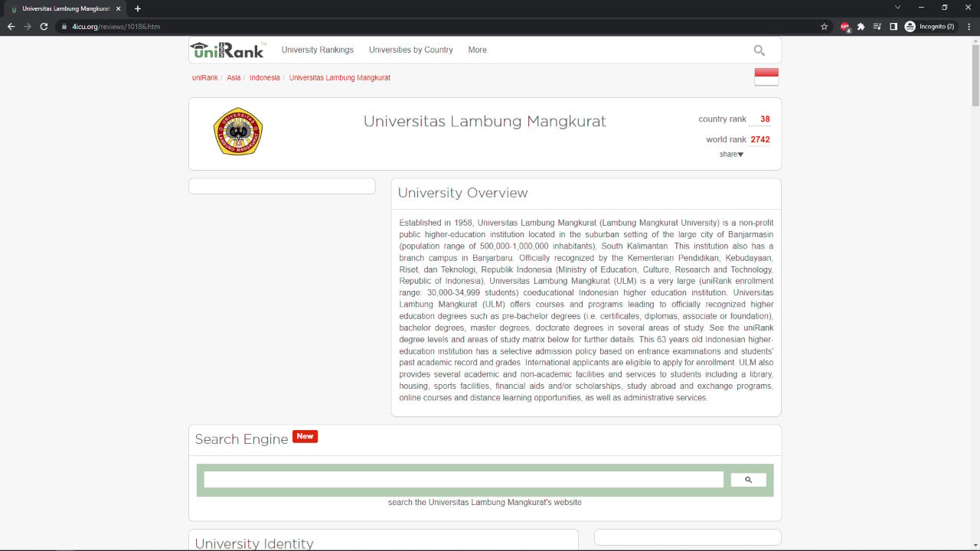This screenshot has height=551, width=980.
Task: Click the website search caption text
Action: point(485,503)
